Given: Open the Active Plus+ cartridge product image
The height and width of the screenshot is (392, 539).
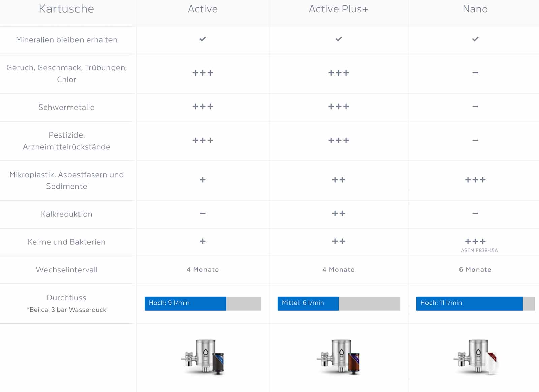Looking at the screenshot, I should tap(339, 357).
